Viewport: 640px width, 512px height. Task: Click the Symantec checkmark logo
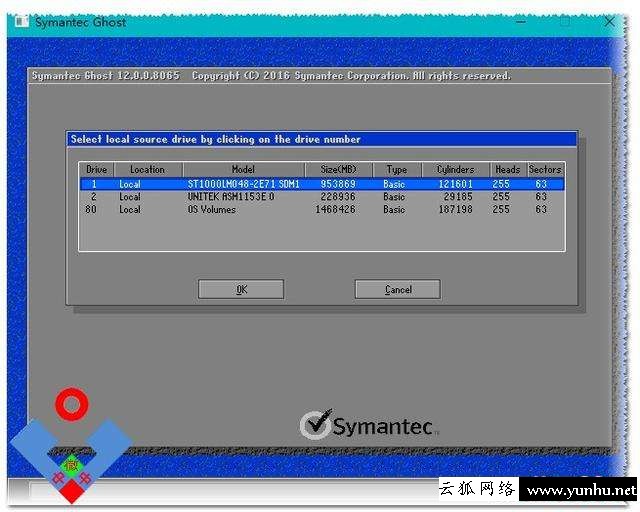click(x=316, y=424)
